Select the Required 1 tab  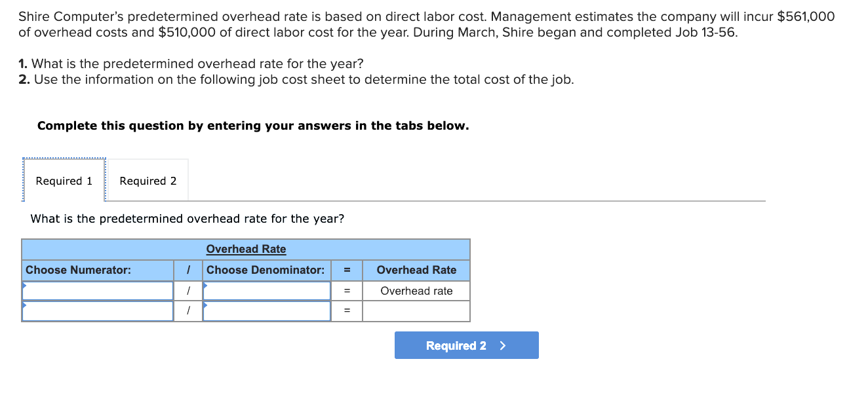pos(63,180)
